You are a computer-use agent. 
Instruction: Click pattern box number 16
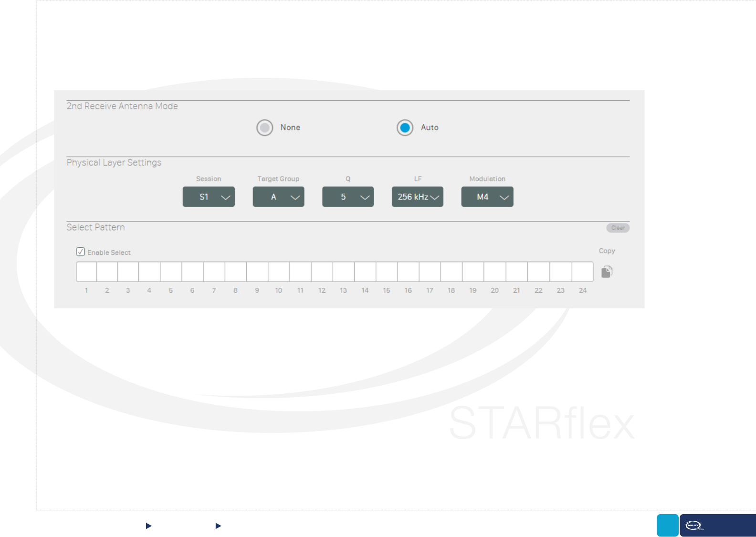pos(409,272)
